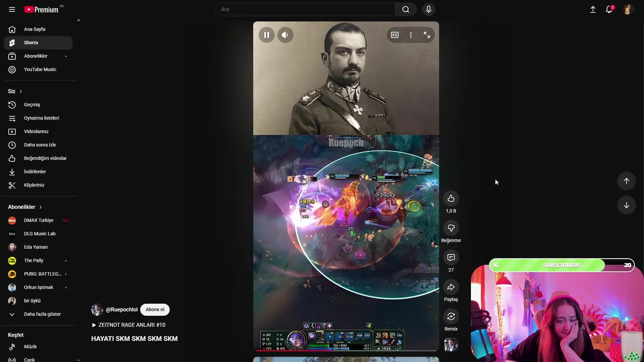Image resolution: width=644 pixels, height=362 pixels.
Task: Enter fullscreen for the Short
Action: click(427, 35)
